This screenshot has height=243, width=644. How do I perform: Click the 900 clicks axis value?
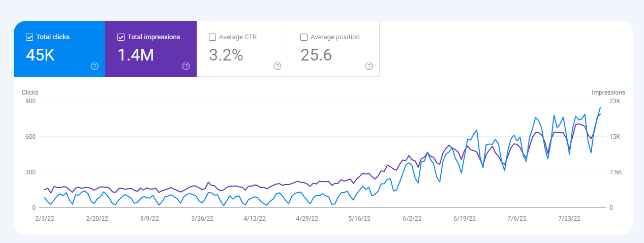[30, 101]
